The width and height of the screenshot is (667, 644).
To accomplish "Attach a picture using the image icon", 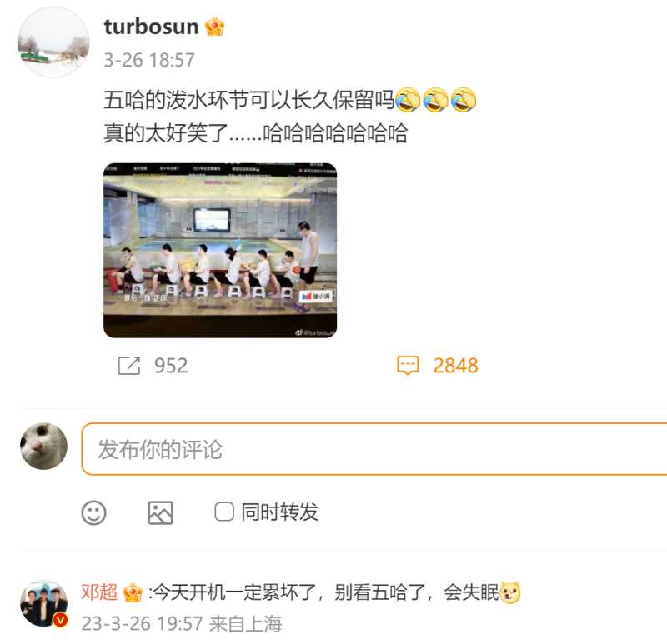I will (160, 512).
